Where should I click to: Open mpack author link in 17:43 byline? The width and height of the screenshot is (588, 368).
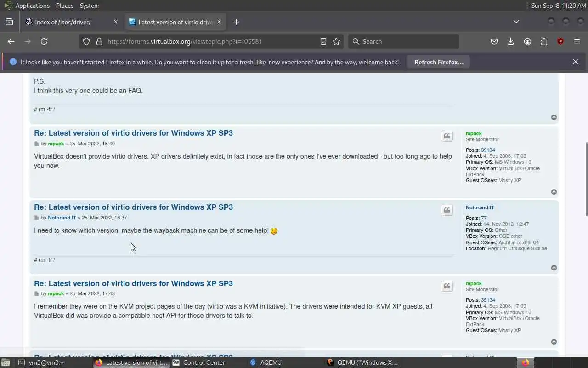(56, 294)
